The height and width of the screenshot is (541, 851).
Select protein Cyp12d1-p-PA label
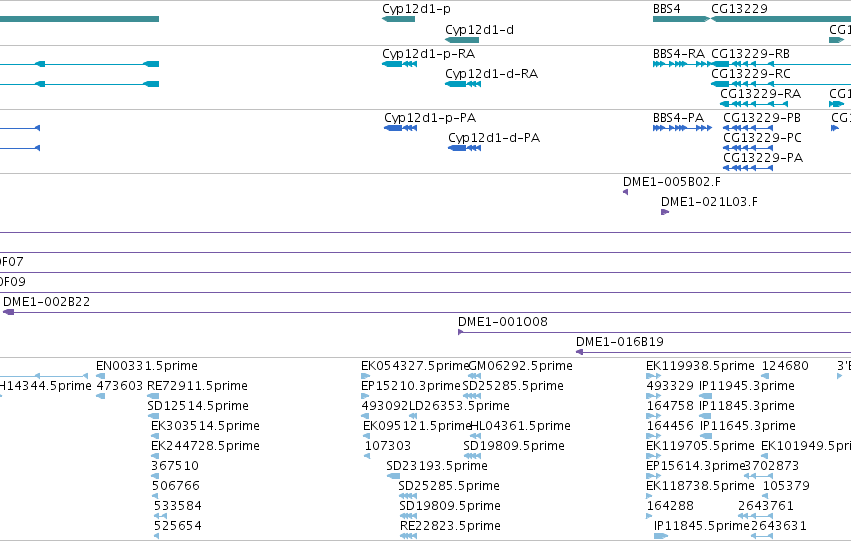tap(430, 118)
